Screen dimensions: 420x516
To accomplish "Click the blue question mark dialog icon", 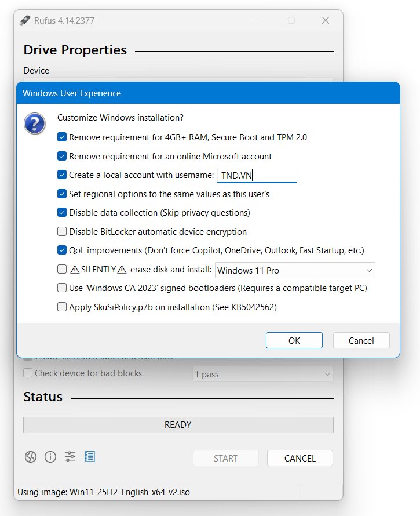I will tap(35, 123).
